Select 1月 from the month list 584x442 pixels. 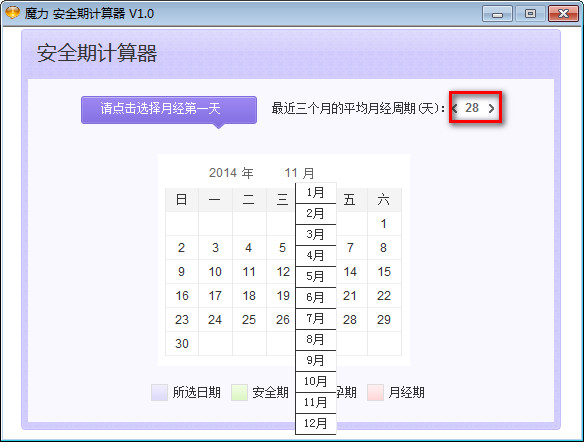pyautogui.click(x=315, y=193)
